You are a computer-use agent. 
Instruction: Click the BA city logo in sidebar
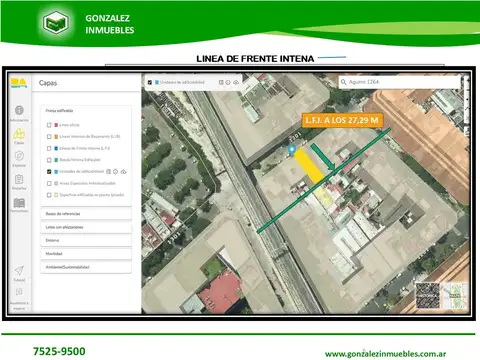[19, 83]
